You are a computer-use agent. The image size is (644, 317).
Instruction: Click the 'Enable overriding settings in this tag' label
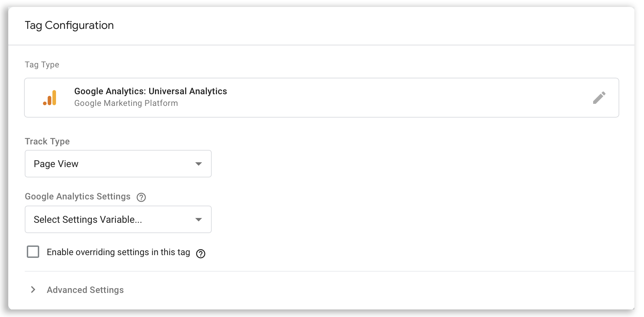pos(118,252)
